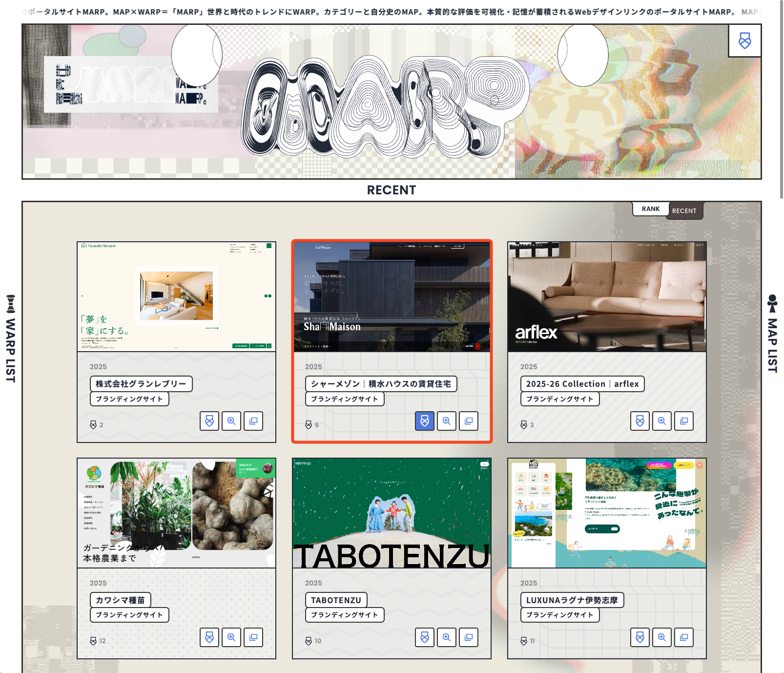
Task: Bookmark the arflex 2025-26 Collection card
Action: pyautogui.click(x=640, y=421)
